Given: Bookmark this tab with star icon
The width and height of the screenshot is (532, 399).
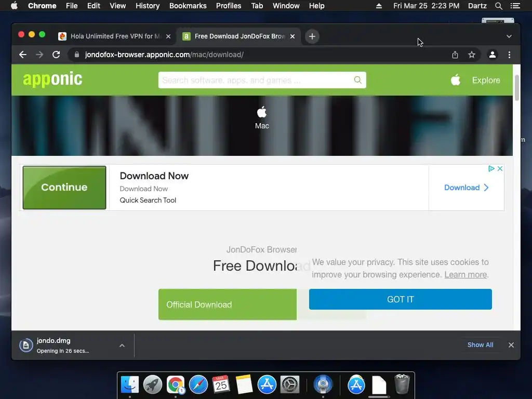Looking at the screenshot, I should (472, 55).
